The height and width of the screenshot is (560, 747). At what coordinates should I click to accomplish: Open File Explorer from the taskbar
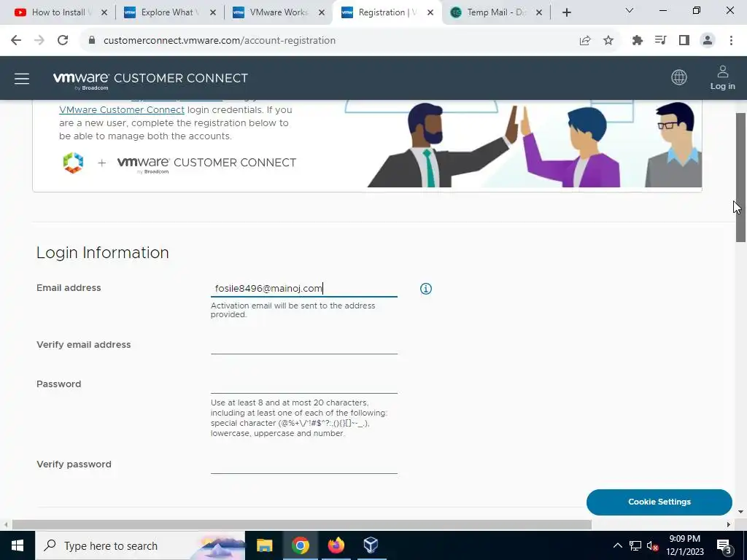[264, 545]
